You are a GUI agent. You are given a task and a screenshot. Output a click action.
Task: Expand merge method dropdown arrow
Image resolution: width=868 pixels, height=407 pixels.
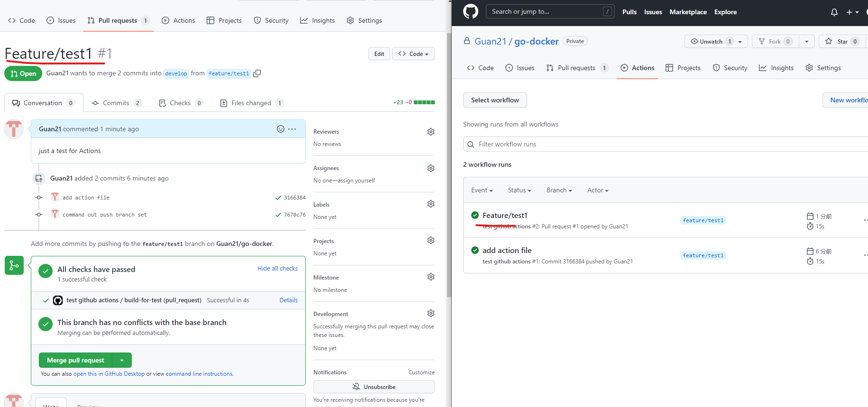(x=122, y=360)
